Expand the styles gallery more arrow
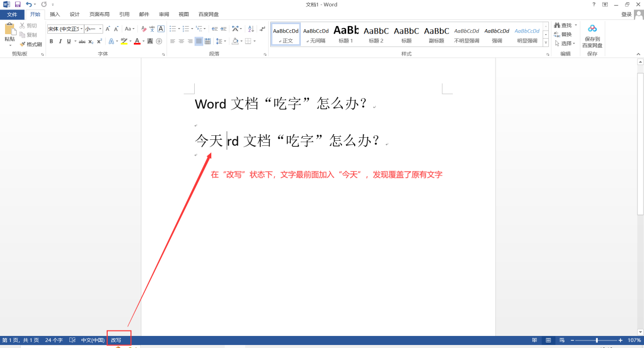The height and width of the screenshot is (348, 644). (x=546, y=43)
